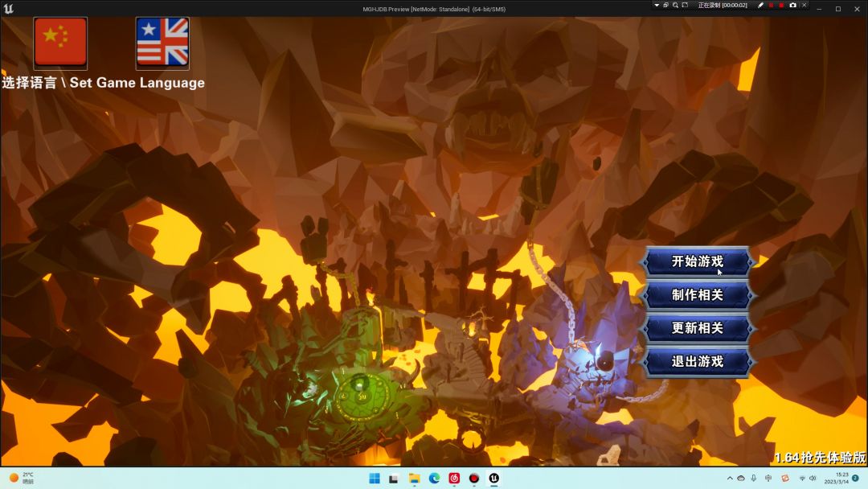
Task: Launch Microsoft Edge from the taskbar
Action: click(434, 479)
